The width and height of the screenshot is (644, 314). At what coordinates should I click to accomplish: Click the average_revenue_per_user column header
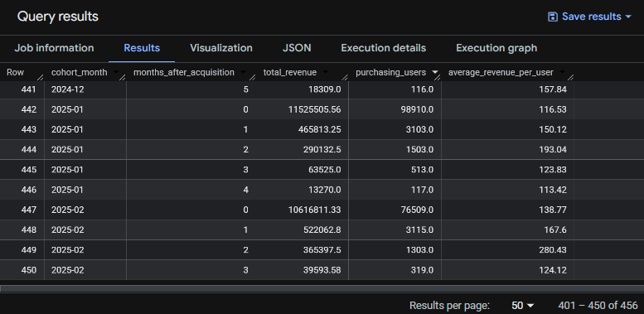pos(501,72)
